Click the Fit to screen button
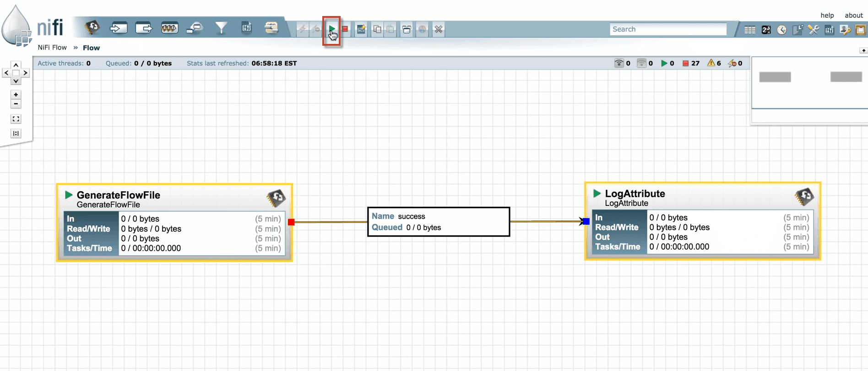Screen dimensions: 868x371 click(16, 119)
